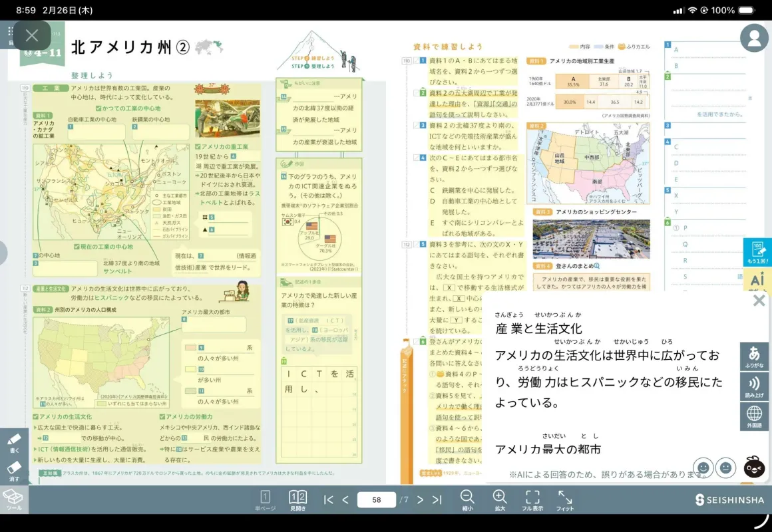Zoom in using the 拡大 magnifier
This screenshot has width=772, height=532.
pos(500,499)
